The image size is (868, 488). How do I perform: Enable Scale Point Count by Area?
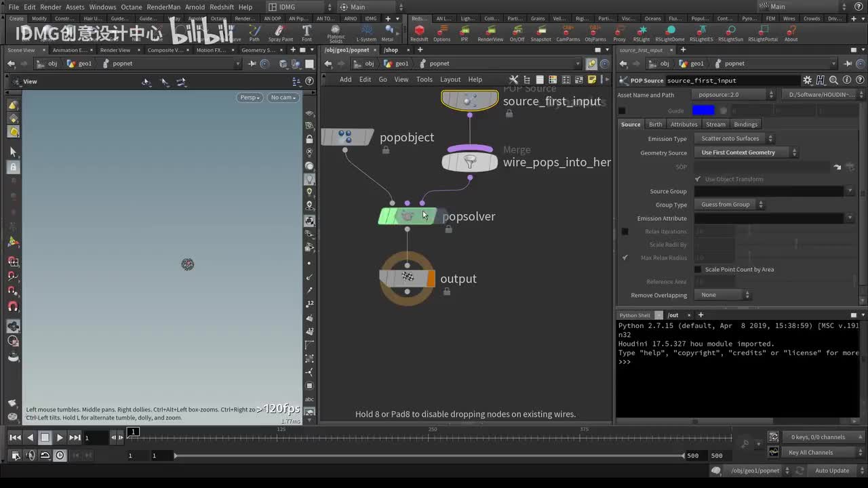click(698, 270)
